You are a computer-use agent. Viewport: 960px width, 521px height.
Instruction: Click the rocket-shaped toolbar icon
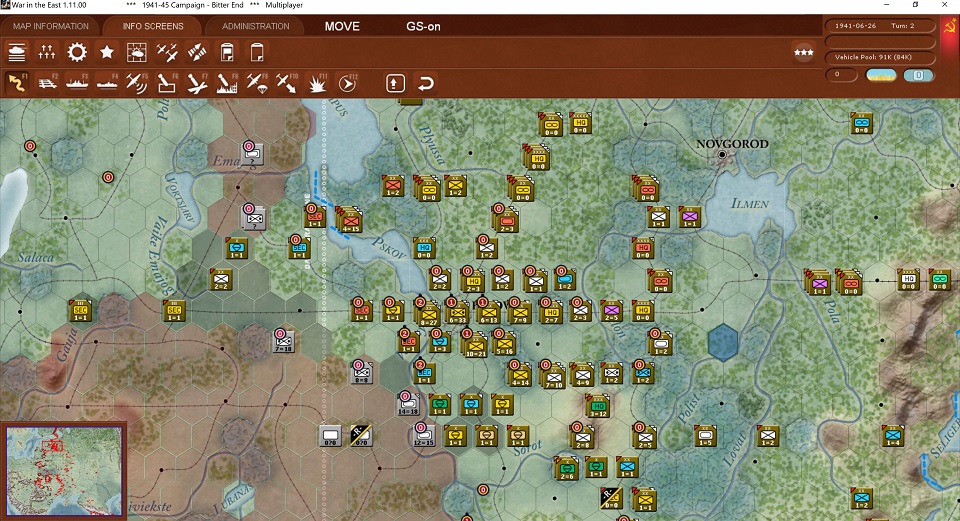pyautogui.click(x=197, y=53)
